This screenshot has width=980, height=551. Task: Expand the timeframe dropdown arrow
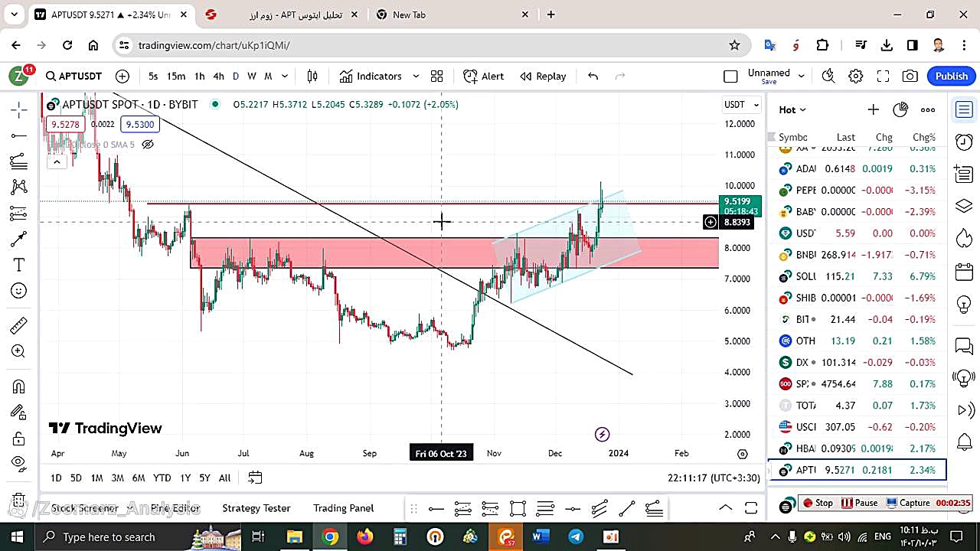click(285, 76)
